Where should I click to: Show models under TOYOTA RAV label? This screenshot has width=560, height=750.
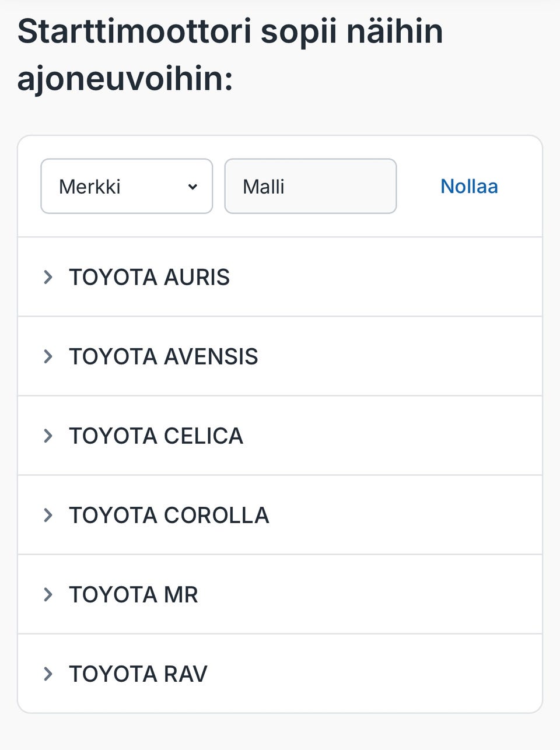(138, 674)
